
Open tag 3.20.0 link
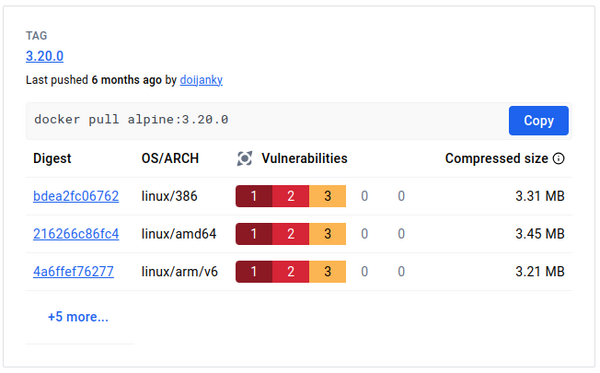click(x=44, y=56)
